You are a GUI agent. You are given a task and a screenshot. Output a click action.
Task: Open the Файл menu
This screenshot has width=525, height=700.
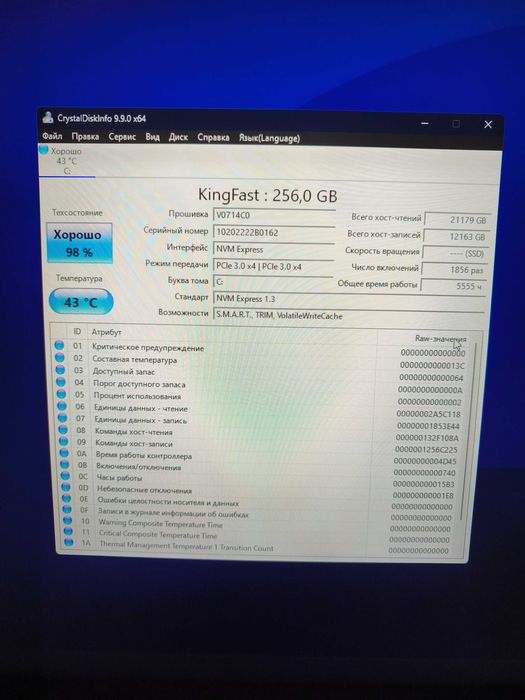click(x=52, y=136)
